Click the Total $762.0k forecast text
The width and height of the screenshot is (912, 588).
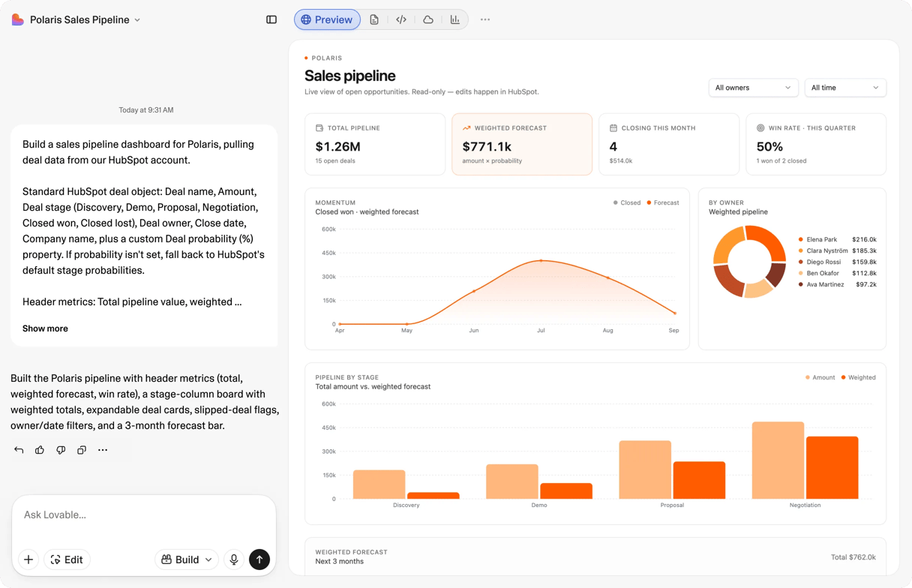[853, 557]
